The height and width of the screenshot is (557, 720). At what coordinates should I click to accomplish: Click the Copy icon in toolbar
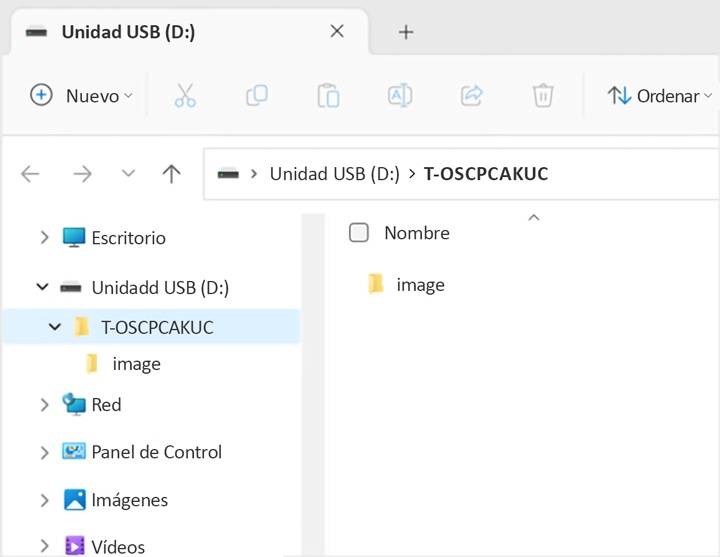(257, 96)
